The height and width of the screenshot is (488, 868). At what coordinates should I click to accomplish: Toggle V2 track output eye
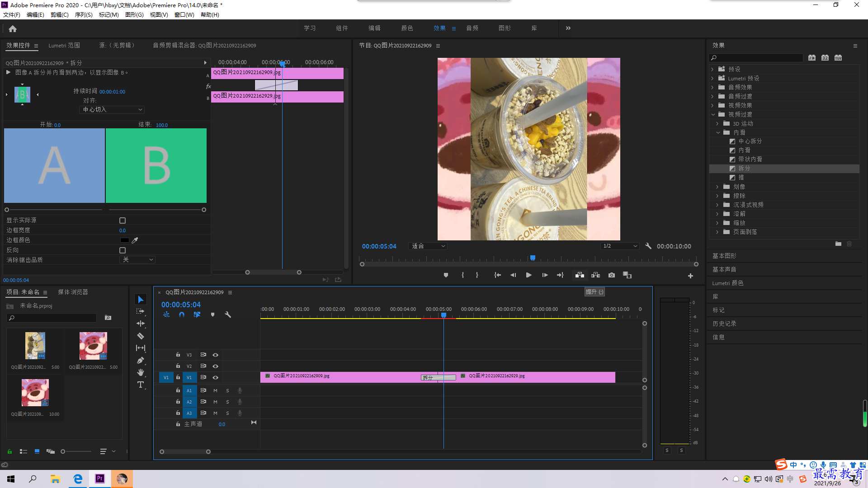coord(216,366)
